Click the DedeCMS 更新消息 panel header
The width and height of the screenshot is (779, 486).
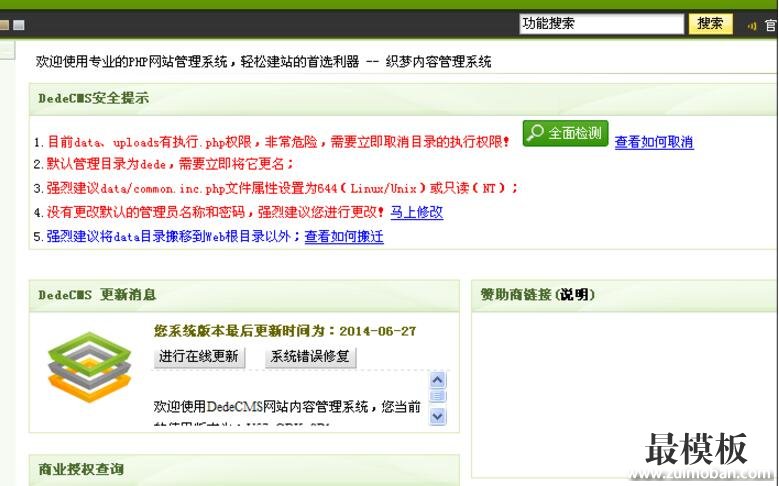[244, 295]
